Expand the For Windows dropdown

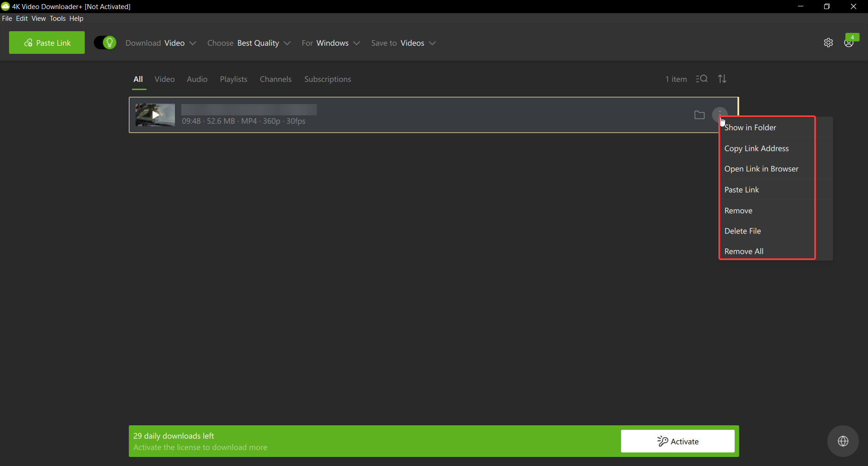click(331, 43)
